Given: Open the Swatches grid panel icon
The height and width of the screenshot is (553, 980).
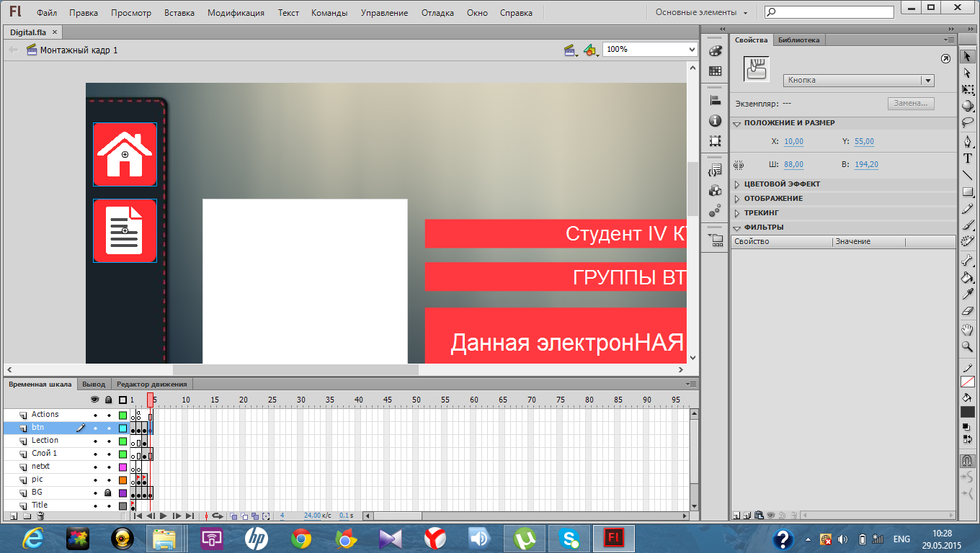Looking at the screenshot, I should pyautogui.click(x=715, y=71).
